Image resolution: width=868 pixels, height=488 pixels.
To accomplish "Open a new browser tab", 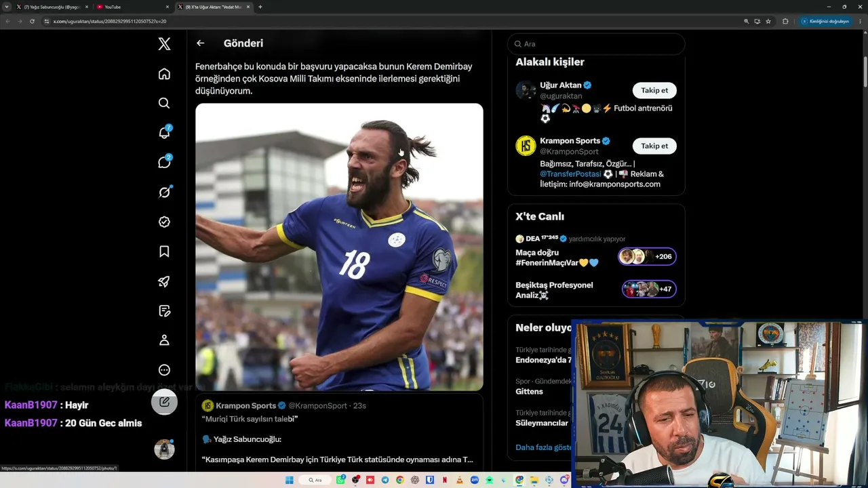I will [260, 7].
